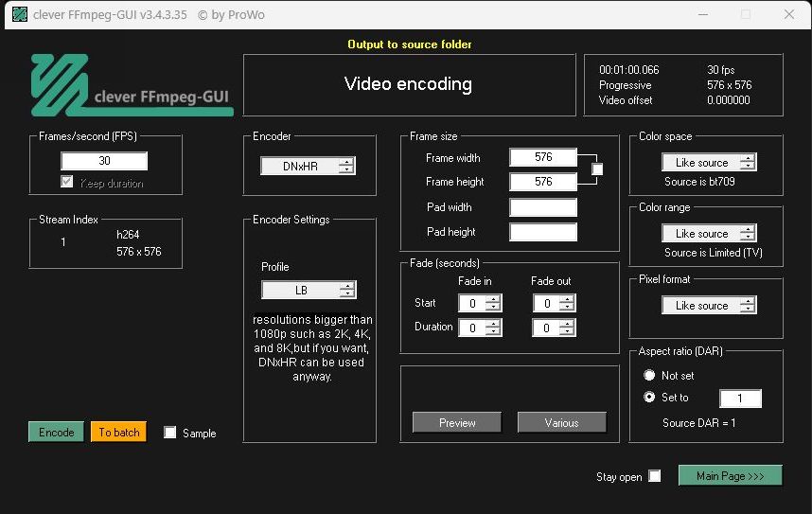Screen dimensions: 812x514
Task: Click the Fade out Duration spinner arrows
Action: click(568, 328)
